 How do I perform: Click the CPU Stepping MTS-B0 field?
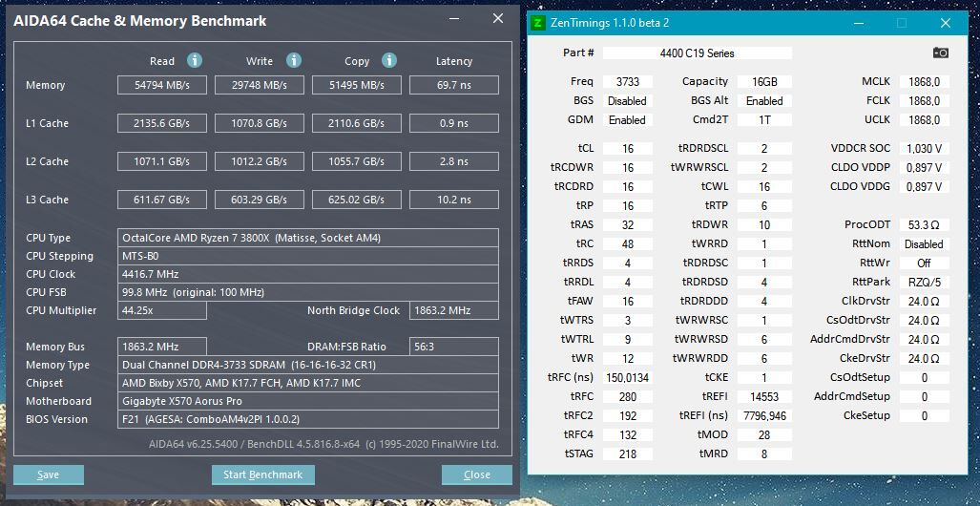click(308, 256)
